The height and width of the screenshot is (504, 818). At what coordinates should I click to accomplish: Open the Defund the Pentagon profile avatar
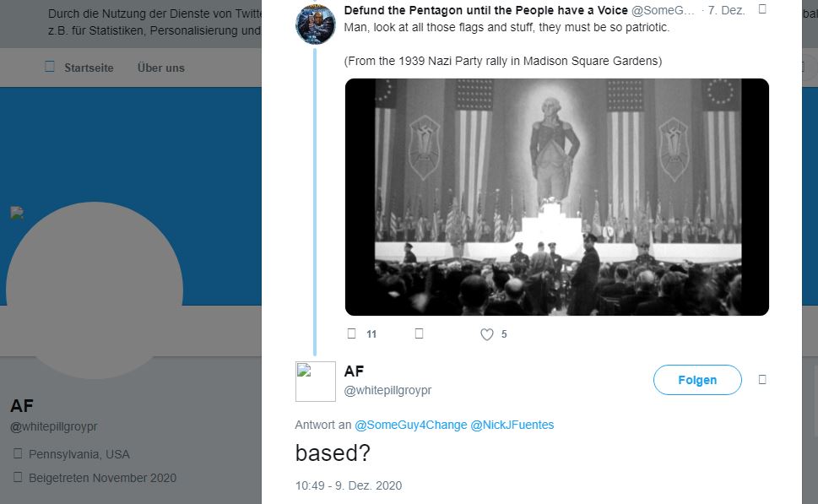coord(315,24)
